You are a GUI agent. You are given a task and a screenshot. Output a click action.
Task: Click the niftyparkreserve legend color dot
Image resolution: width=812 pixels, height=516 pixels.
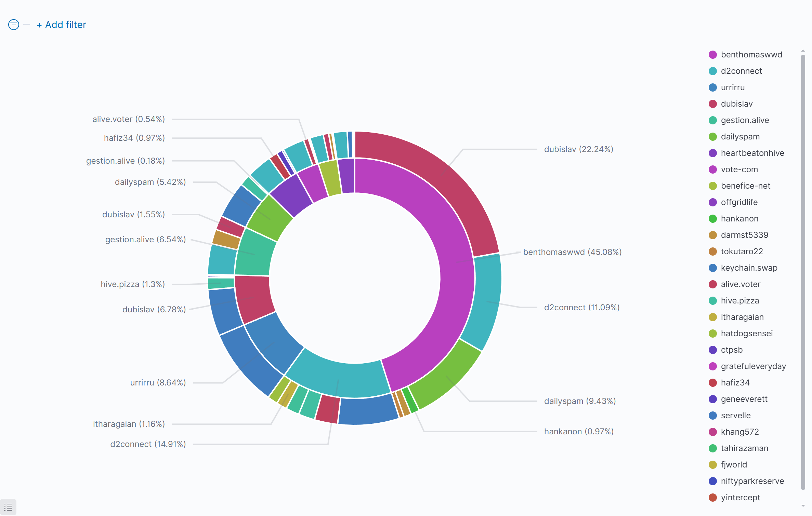point(712,481)
